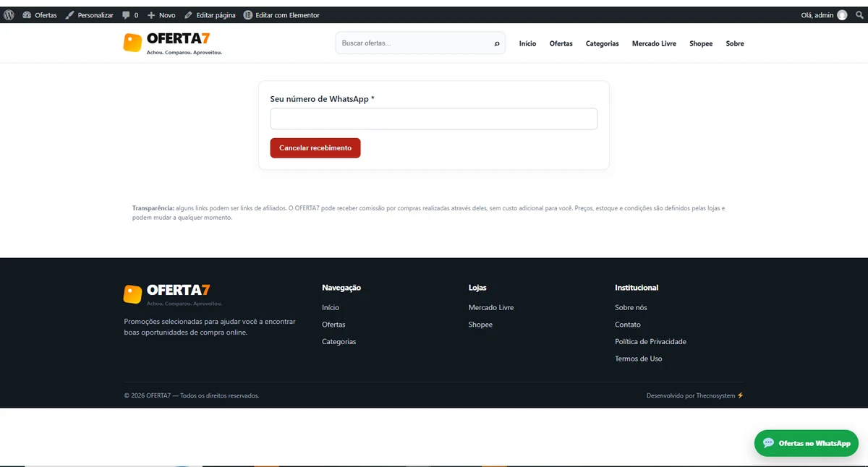The image size is (868, 467).
Task: Focus the WhatsApp number input field
Action: click(433, 119)
